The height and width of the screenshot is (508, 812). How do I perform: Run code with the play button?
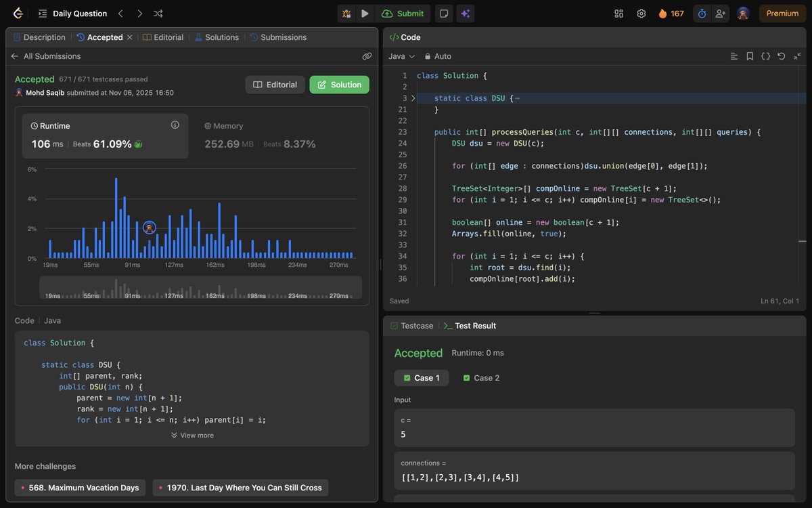(365, 14)
